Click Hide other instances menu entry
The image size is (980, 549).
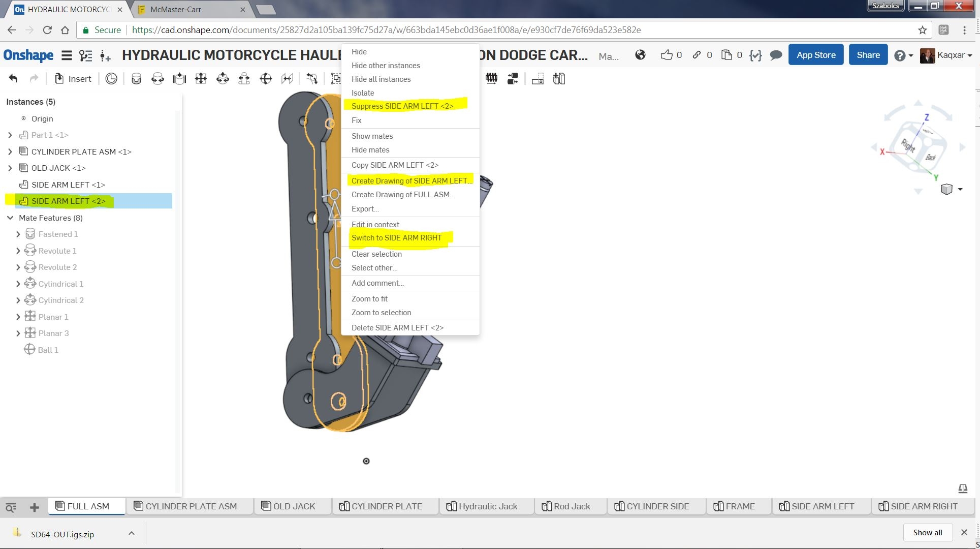pos(386,66)
